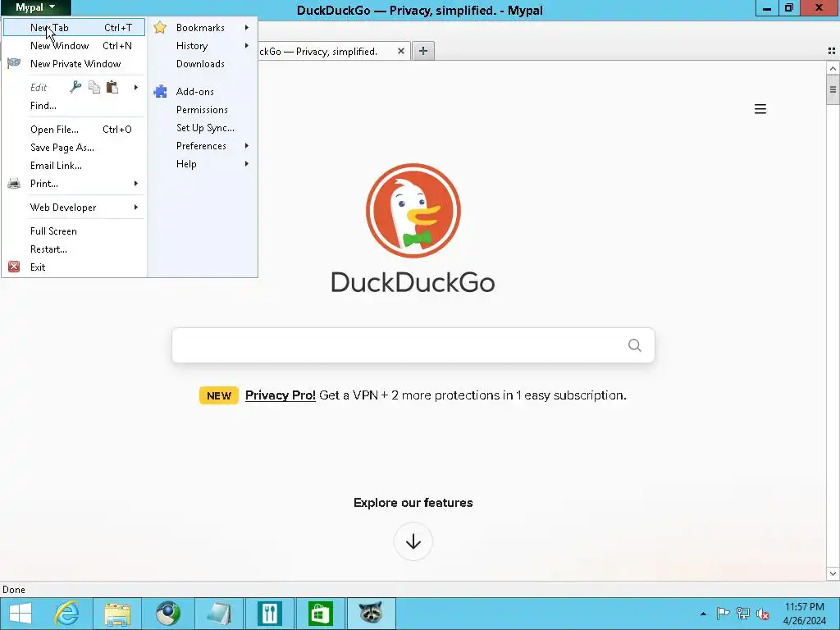Click the taskbar clock showing 11:57 PM
Screen dimensions: 840x630
pyautogui.click(x=805, y=614)
